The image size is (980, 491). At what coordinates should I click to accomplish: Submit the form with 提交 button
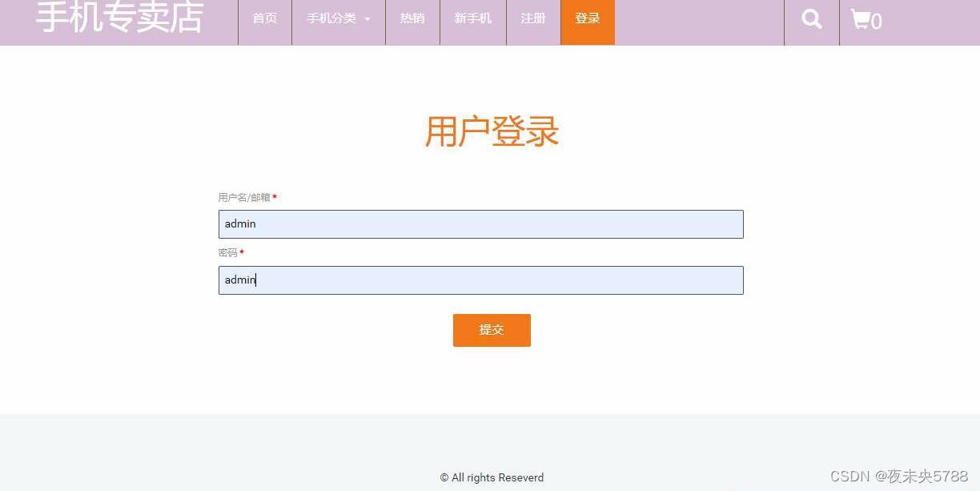coord(492,330)
